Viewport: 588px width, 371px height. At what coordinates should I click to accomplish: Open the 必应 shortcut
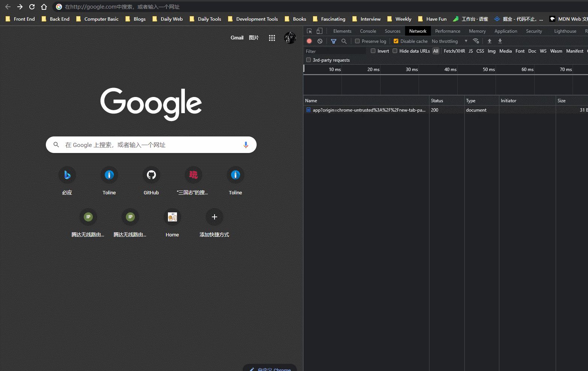point(67,181)
